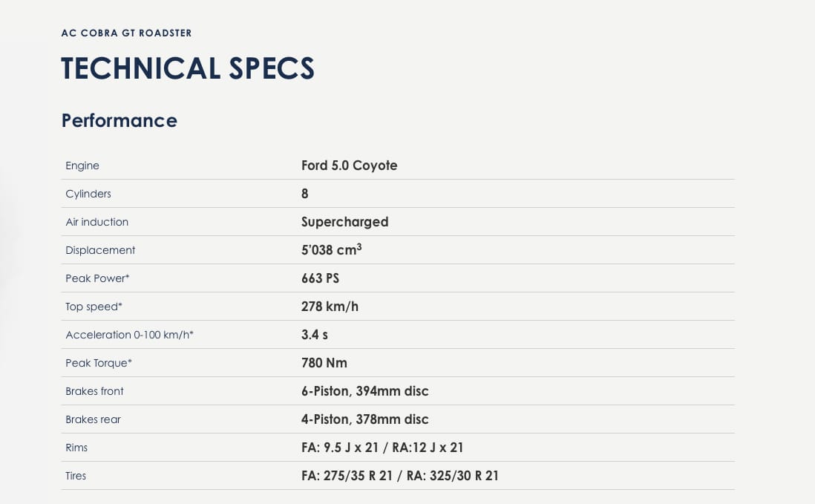This screenshot has height=504, width=815.
Task: Click the Cylinders row label
Action: coord(88,194)
